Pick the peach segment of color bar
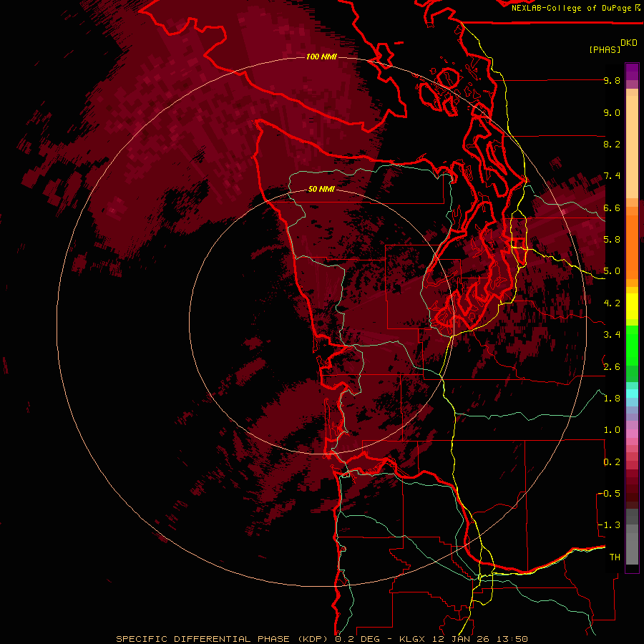 point(632,147)
